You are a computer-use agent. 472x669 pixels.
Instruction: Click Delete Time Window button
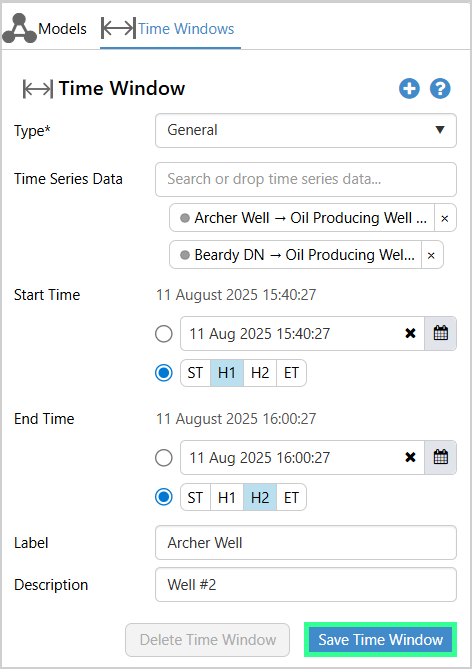pyautogui.click(x=207, y=640)
